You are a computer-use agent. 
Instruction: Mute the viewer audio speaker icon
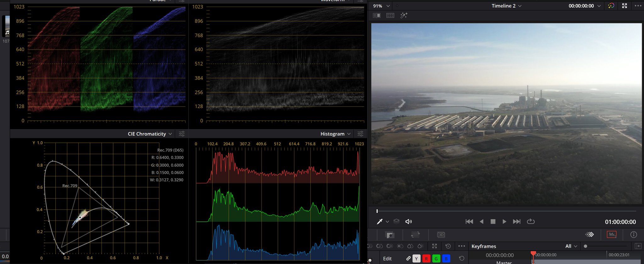(x=408, y=221)
